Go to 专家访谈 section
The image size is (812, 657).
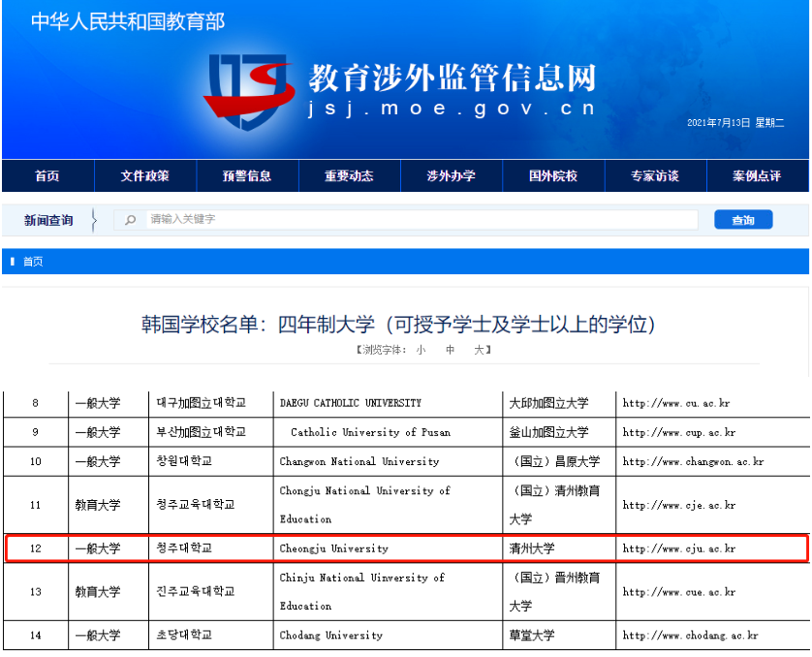coord(655,176)
